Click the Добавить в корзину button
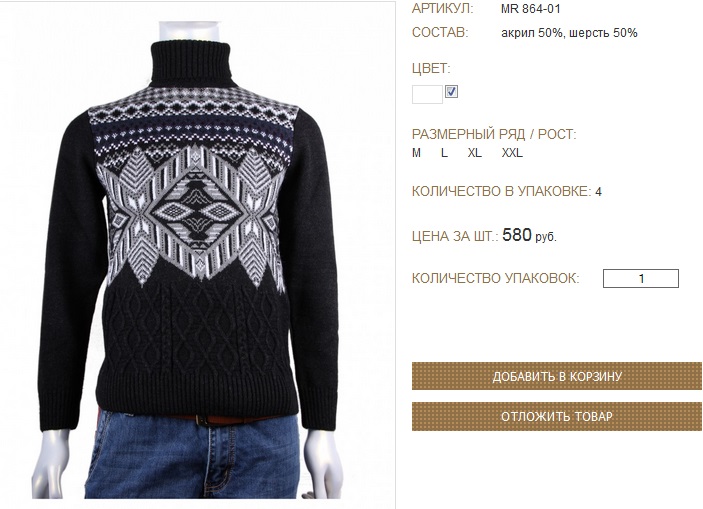Image resolution: width=703 pixels, height=509 pixels. point(557,376)
